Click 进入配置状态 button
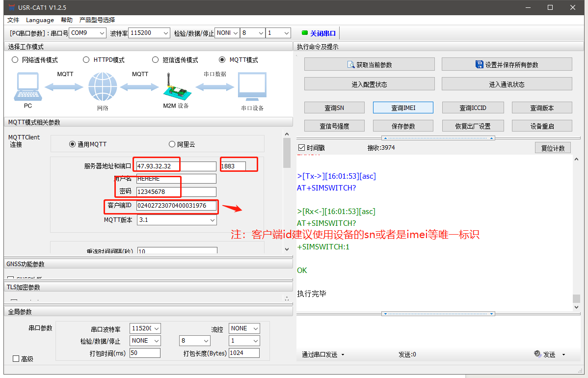This screenshot has height=378, width=588. point(370,84)
